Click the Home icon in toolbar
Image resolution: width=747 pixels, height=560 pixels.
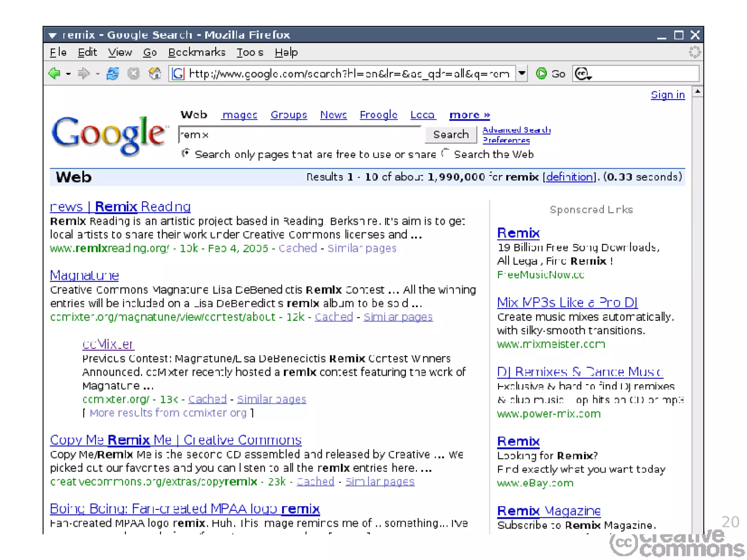point(155,74)
